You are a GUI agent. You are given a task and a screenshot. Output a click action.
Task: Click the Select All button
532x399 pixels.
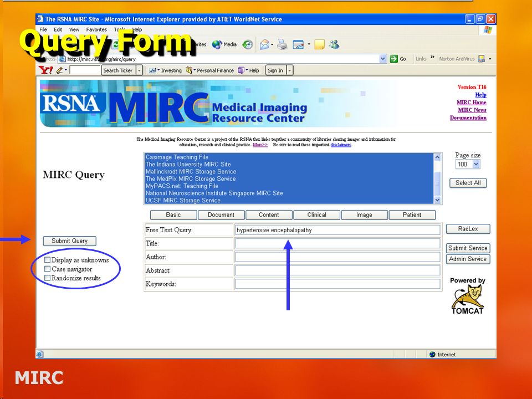click(468, 183)
